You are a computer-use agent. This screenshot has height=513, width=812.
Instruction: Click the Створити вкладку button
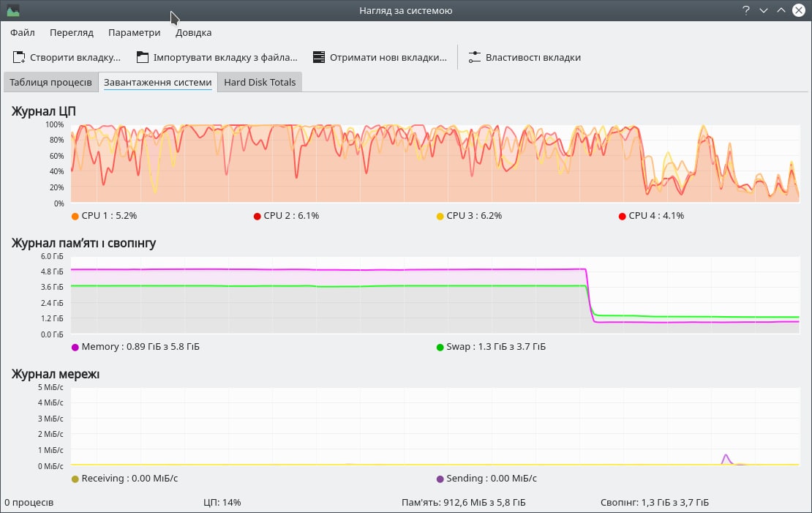click(x=67, y=57)
